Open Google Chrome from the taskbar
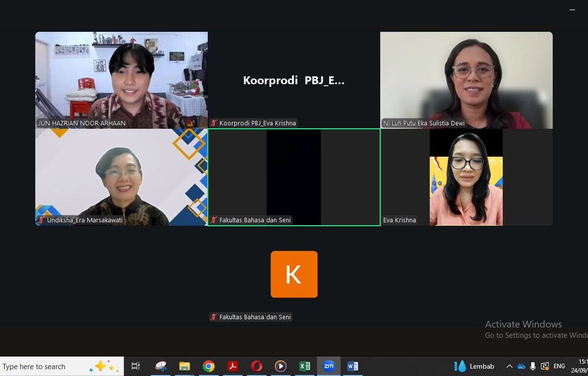The height and width of the screenshot is (376, 588). (209, 366)
